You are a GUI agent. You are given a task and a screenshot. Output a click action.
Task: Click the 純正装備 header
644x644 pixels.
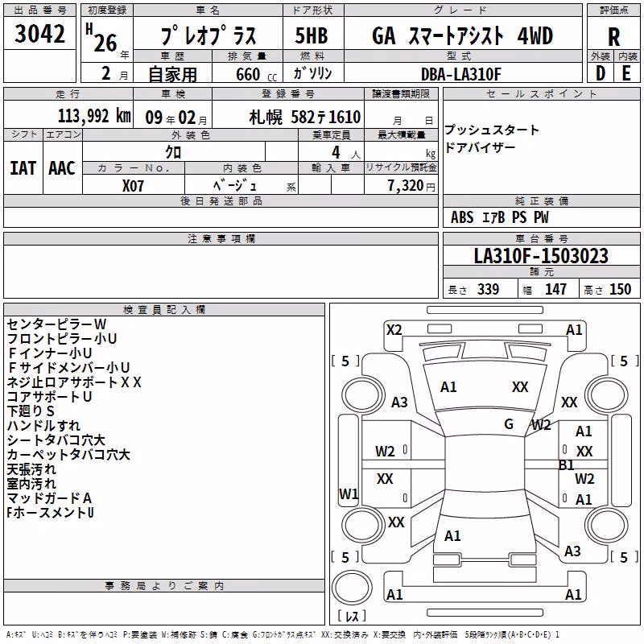tap(542, 200)
